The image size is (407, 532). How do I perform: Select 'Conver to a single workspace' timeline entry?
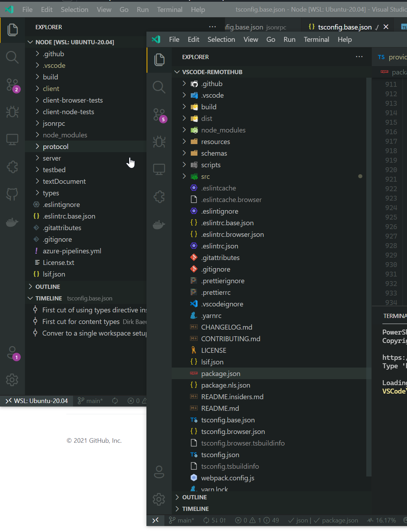tap(86, 333)
